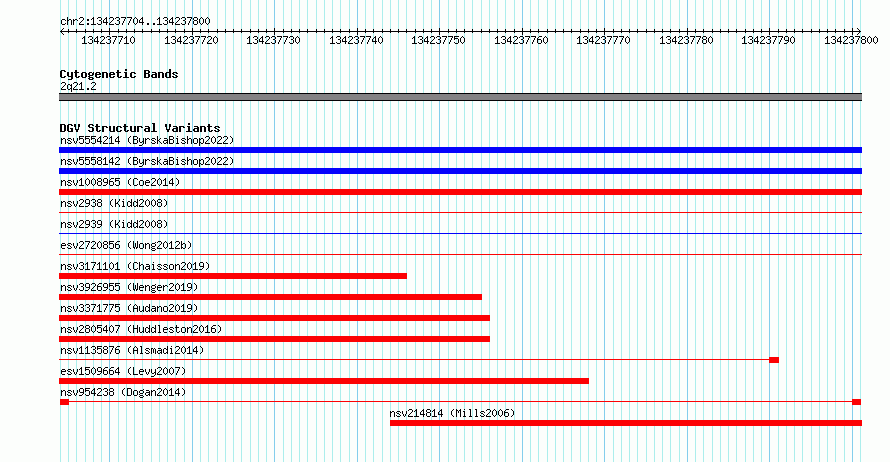Click the nsv2938 (Kidd2008) label

tap(114, 203)
